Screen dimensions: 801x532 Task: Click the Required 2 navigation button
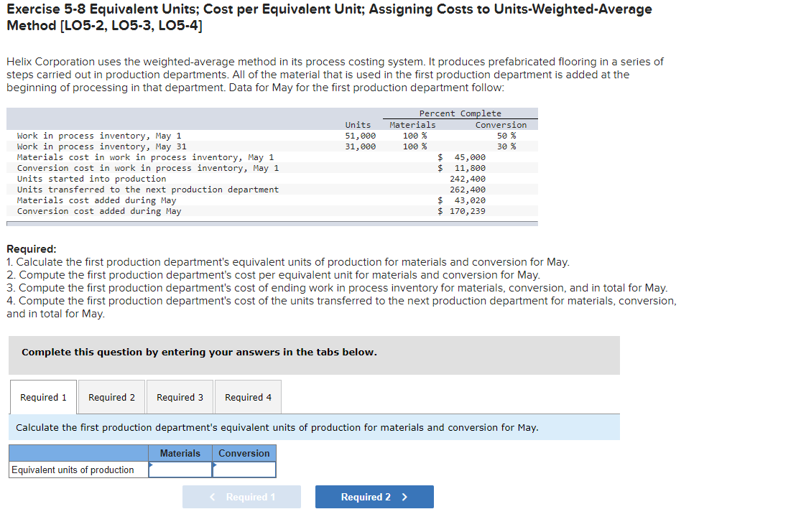tap(374, 496)
